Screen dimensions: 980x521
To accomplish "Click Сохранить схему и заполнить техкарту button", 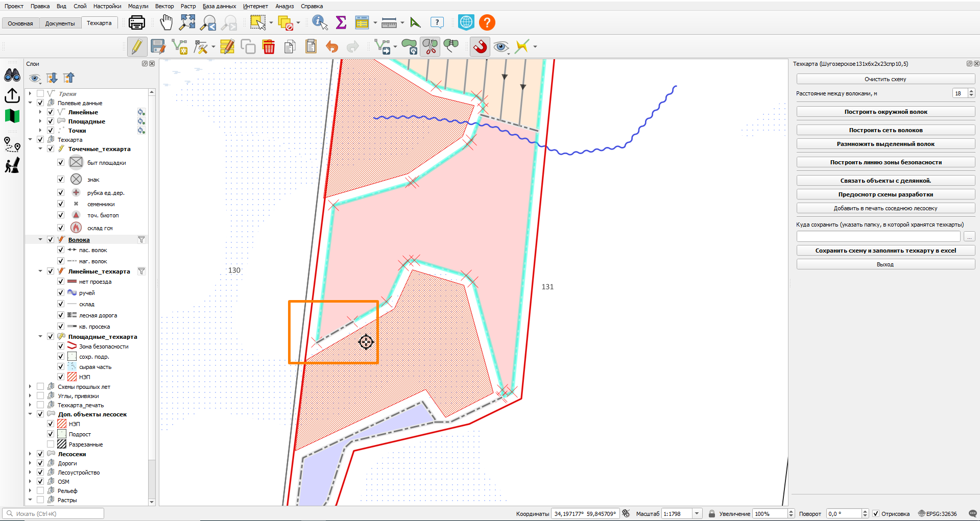I will (886, 251).
